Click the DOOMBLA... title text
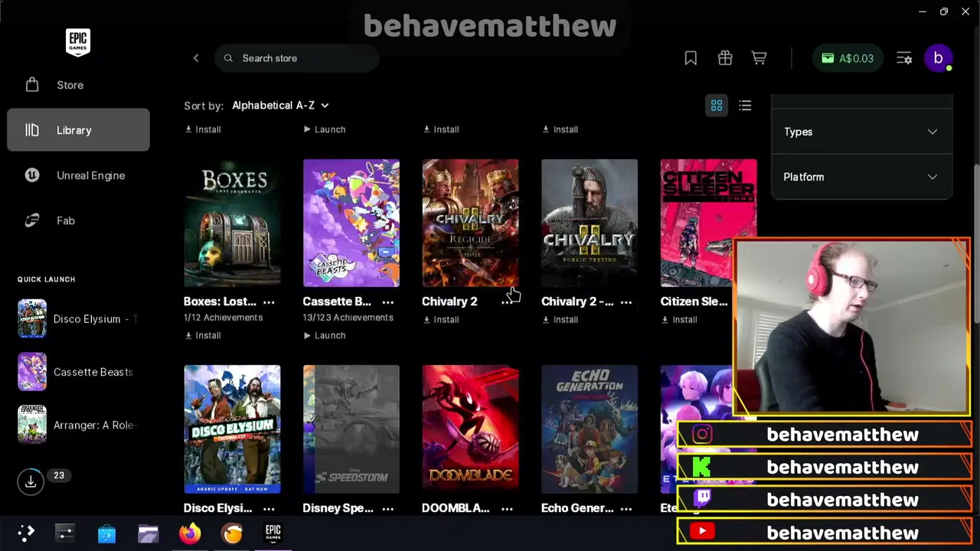Image resolution: width=980 pixels, height=551 pixels. coord(456,508)
